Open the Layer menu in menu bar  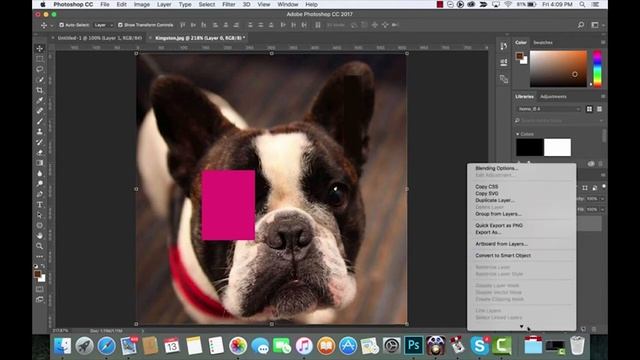coord(164,4)
